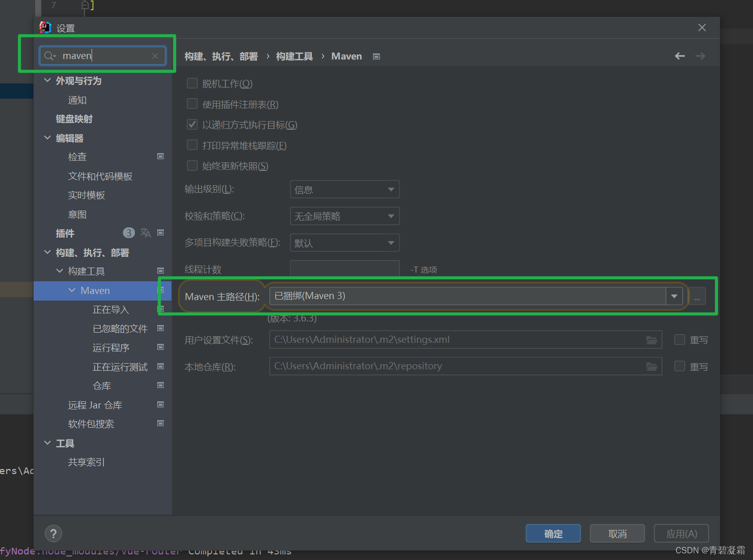The width and height of the screenshot is (753, 560).
Task: Open 实时模板 settings
Action: [x=86, y=195]
